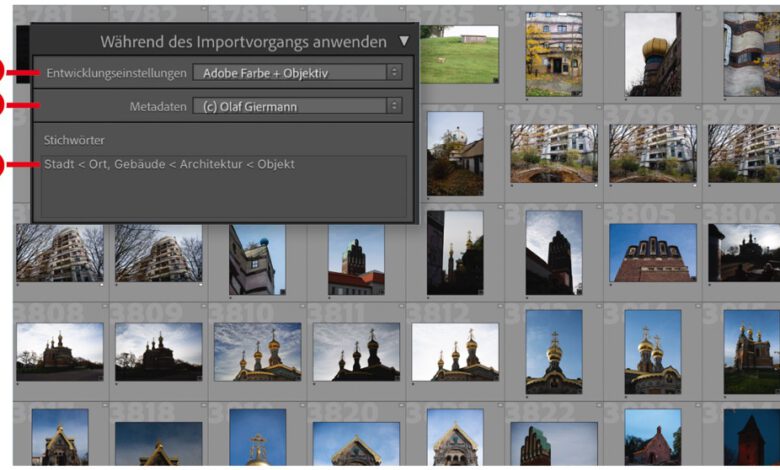Select the chapel above green lawn thumbnail
780x470 pixels.
[x=750, y=351]
